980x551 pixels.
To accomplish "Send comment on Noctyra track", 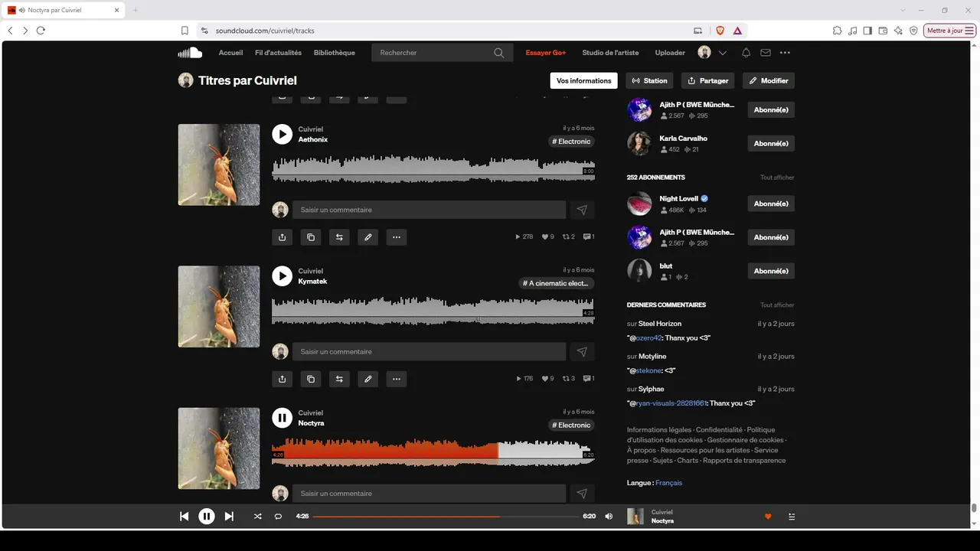I will coord(582,494).
